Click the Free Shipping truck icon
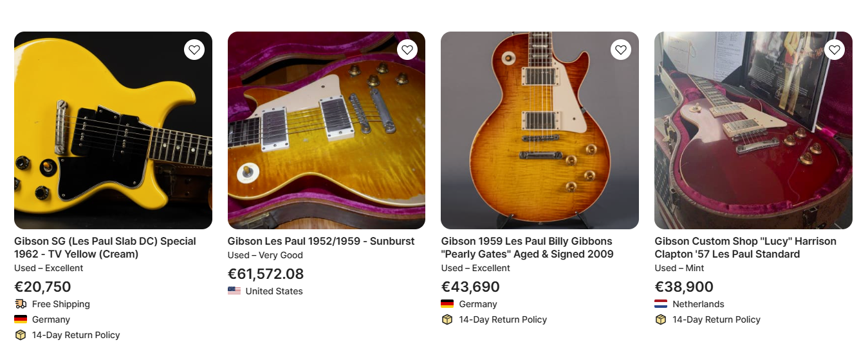This screenshot has height=351, width=868. (x=21, y=304)
